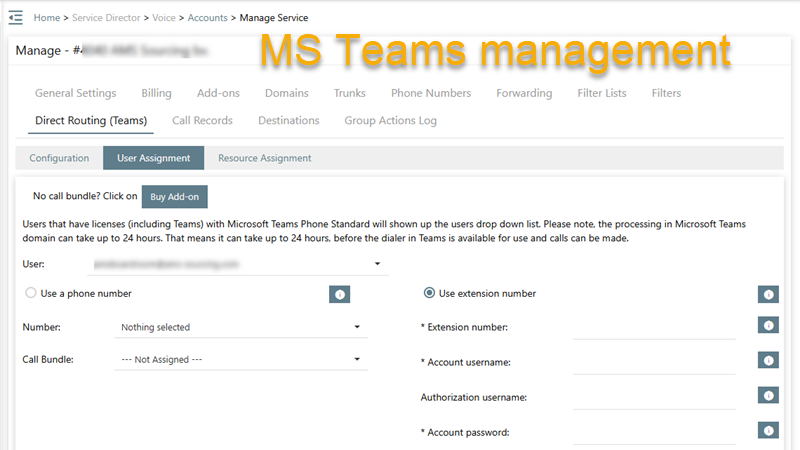Open the Group Actions Log tab
Screen dimensions: 800x450
pos(390,120)
